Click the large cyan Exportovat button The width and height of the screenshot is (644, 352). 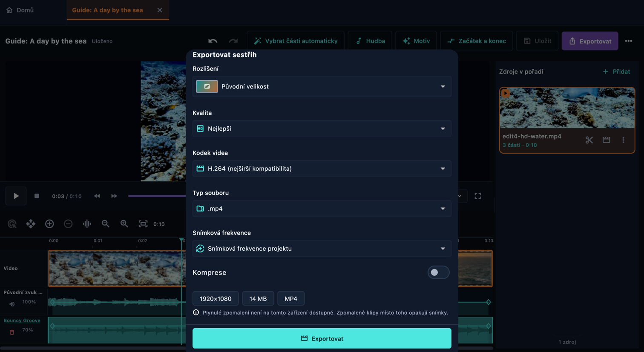coord(322,338)
